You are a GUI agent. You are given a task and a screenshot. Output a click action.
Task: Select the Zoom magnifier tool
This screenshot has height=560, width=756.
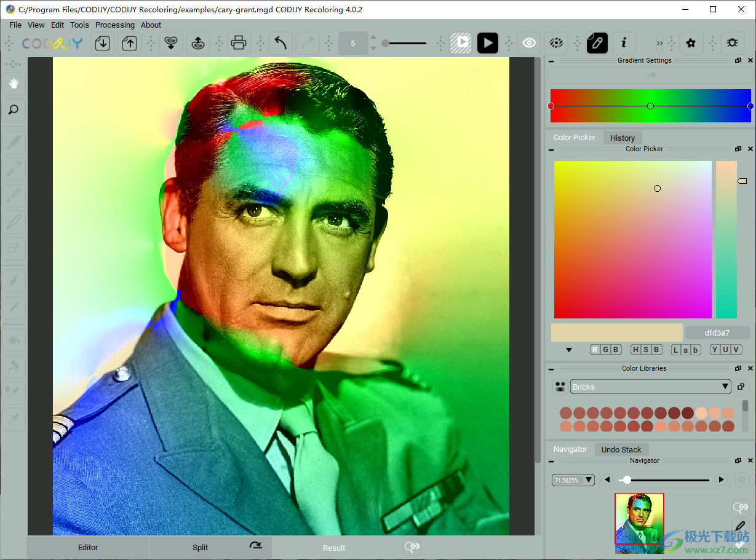tap(14, 109)
